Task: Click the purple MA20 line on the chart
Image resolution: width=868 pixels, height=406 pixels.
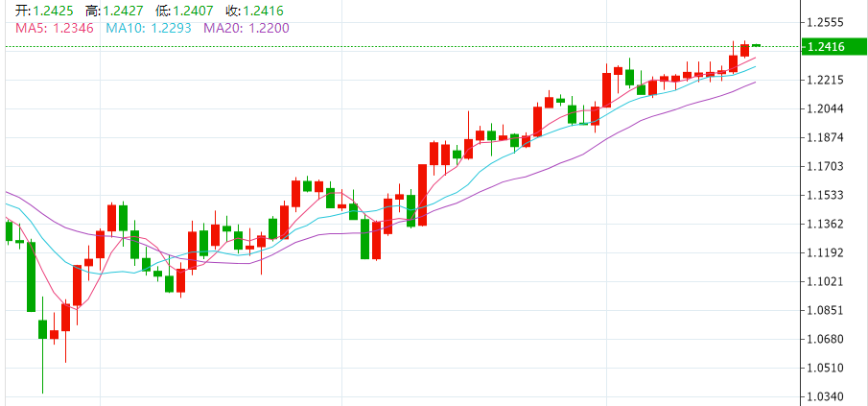Action: coord(537,171)
